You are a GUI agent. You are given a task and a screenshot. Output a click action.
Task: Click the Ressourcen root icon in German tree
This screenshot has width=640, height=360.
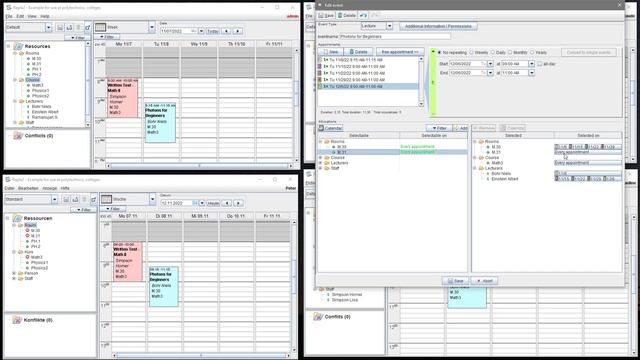(17, 218)
